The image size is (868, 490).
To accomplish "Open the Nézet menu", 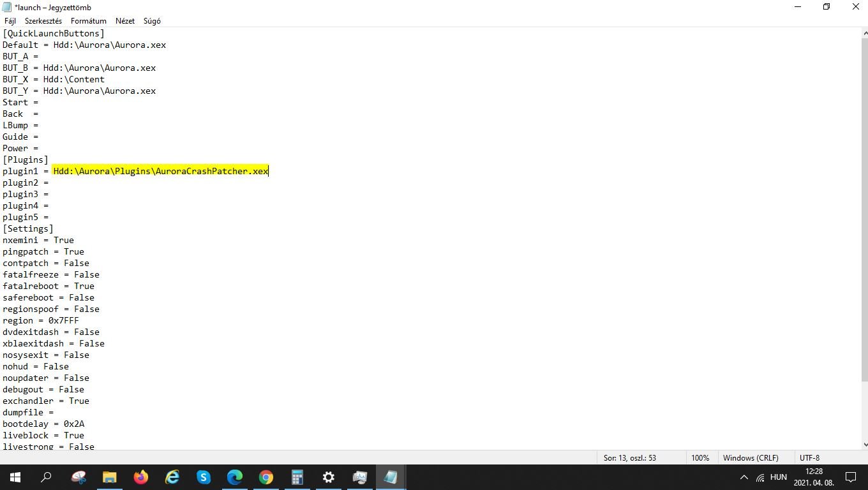I will click(125, 20).
